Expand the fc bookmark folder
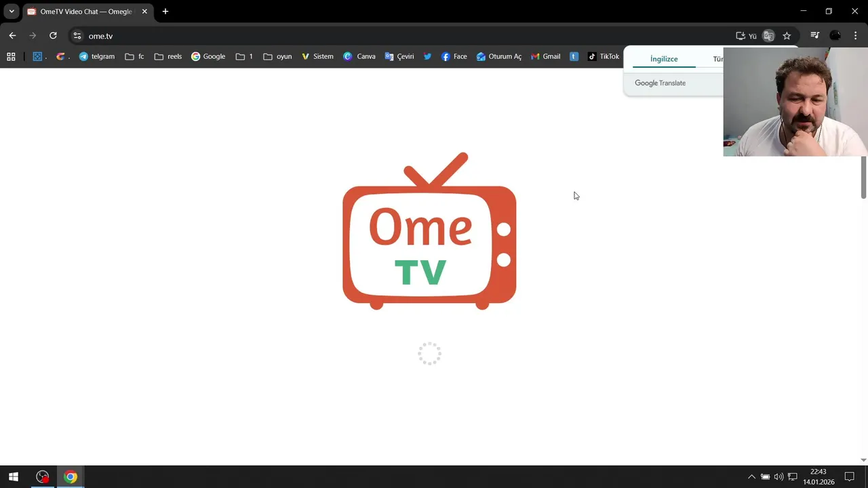Image resolution: width=868 pixels, height=488 pixels. click(134, 56)
